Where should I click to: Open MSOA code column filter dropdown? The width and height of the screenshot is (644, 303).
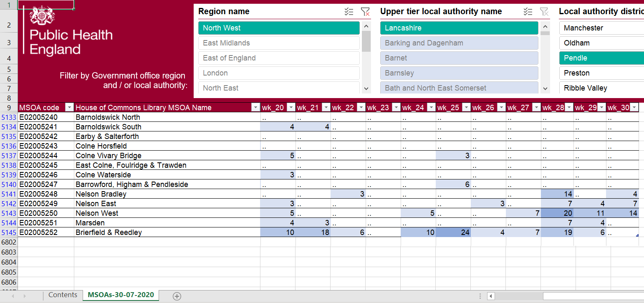click(x=70, y=108)
